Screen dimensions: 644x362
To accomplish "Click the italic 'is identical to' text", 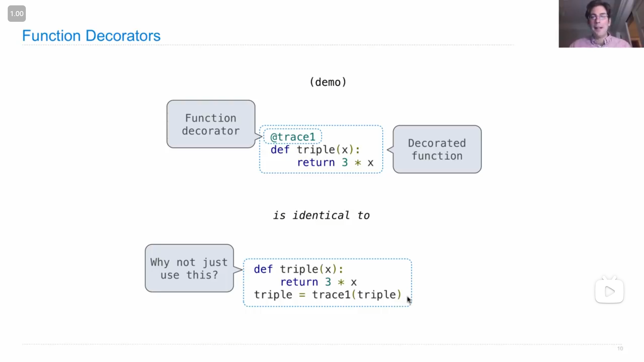I will click(321, 215).
